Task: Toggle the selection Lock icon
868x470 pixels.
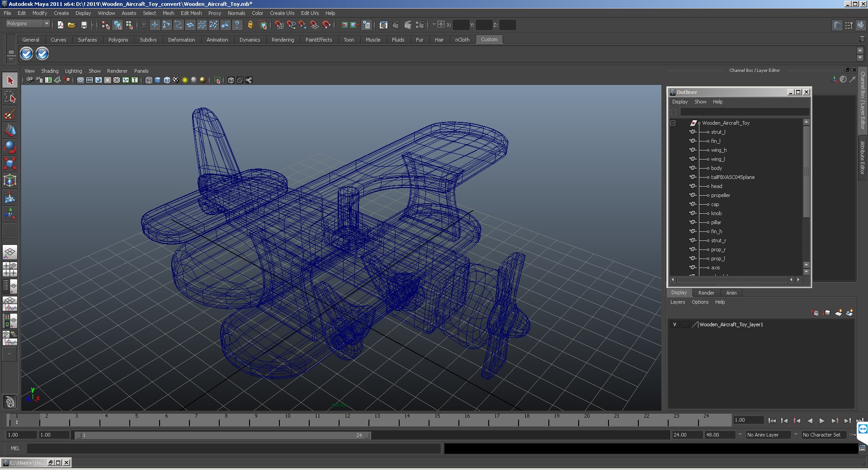Action: (250, 25)
